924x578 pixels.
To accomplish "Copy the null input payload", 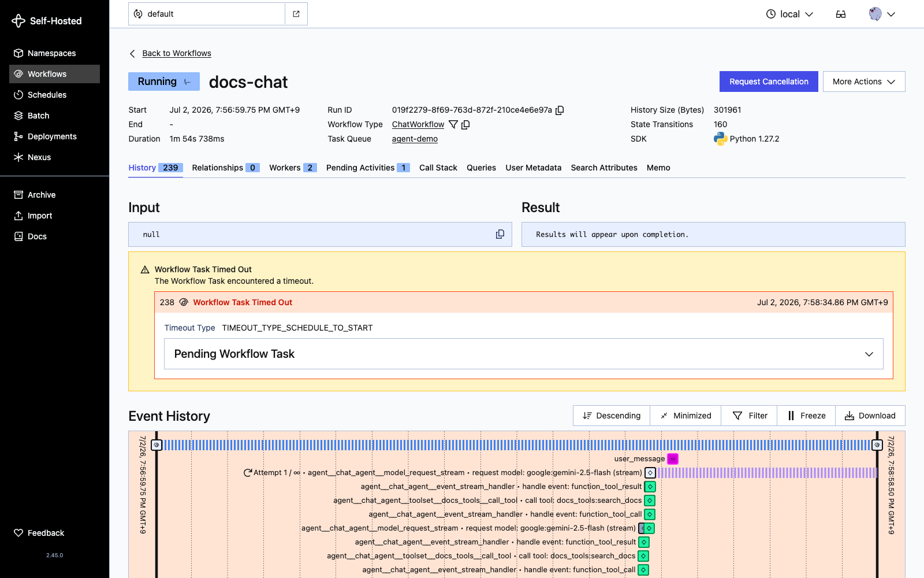I will coord(500,234).
